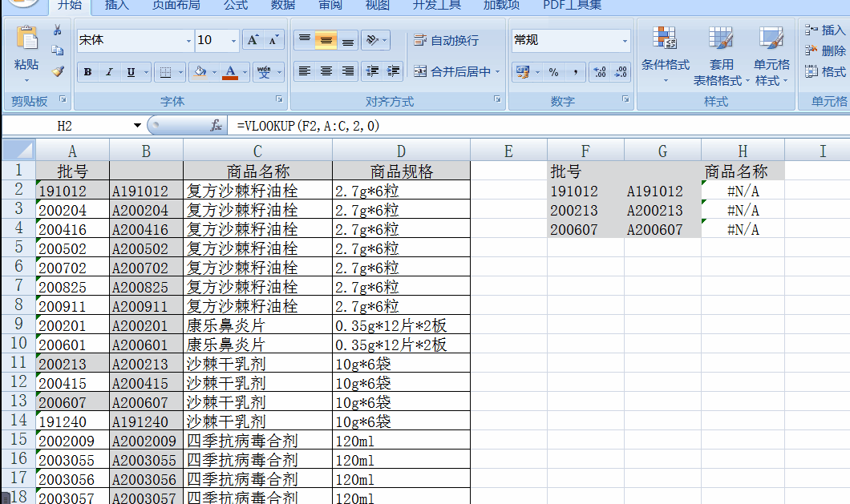The image size is (850, 504).
Task: Click the Select All corner button
Action: 18,150
